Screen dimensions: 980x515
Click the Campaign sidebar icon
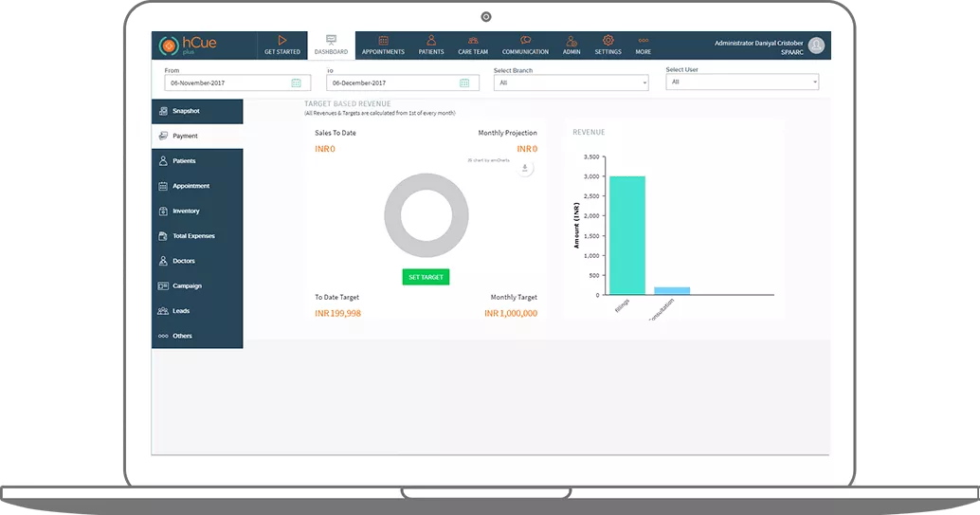click(x=163, y=286)
